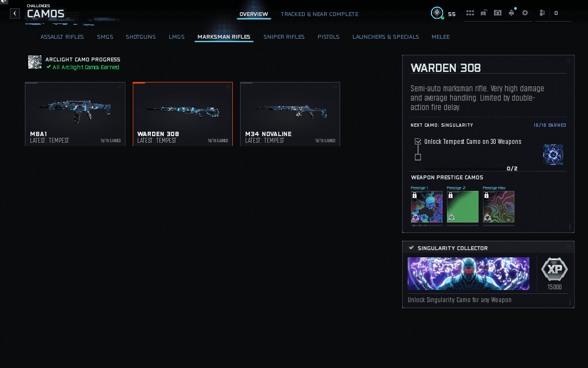This screenshot has height=368, width=588.
Task: Click the Singularity Collector checkmark
Action: pyautogui.click(x=411, y=248)
